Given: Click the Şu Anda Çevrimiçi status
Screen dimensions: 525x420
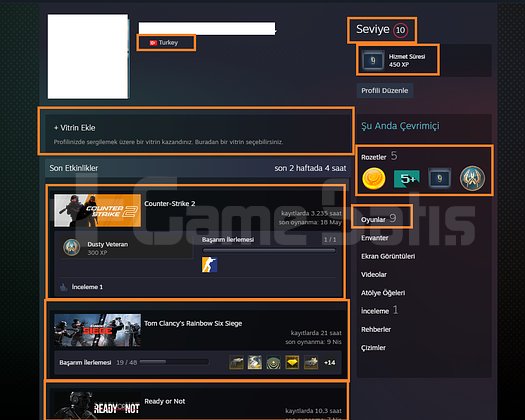Looking at the screenshot, I should 400,126.
